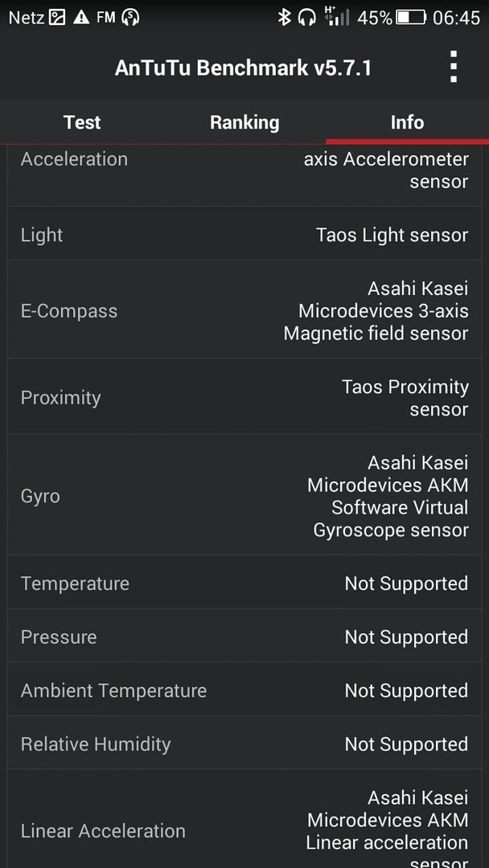
Task: Select the Gyro sensor entry
Action: [244, 496]
